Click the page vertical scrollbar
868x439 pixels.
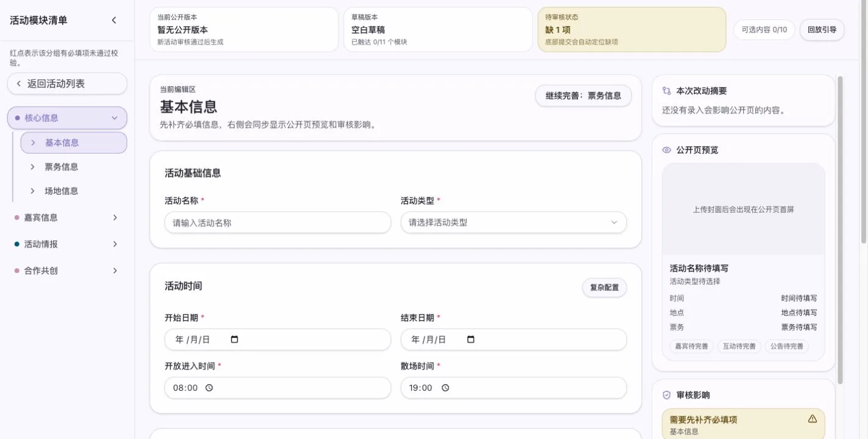(x=864, y=122)
